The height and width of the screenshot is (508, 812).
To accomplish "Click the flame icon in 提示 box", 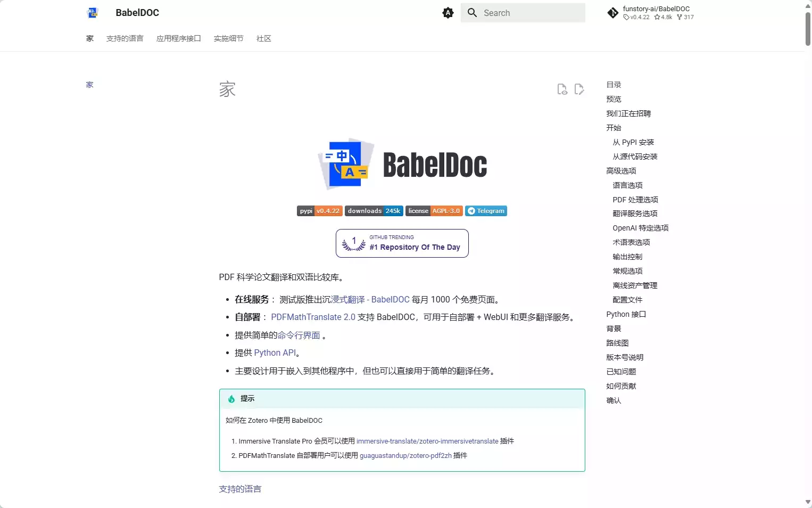I will 231,399.
